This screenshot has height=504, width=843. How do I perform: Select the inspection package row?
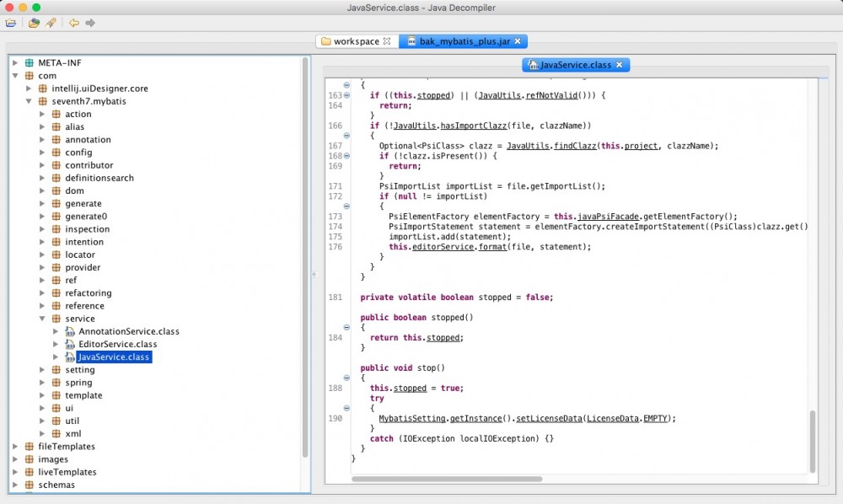[87, 229]
